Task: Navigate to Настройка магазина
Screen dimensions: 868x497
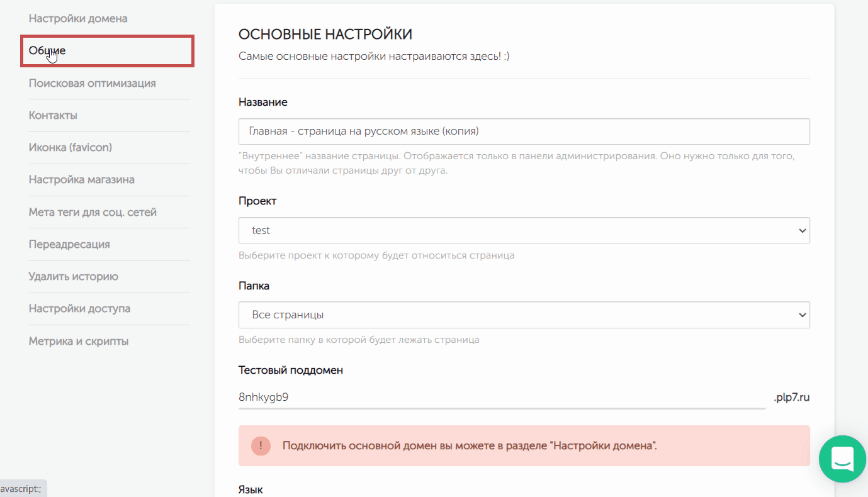Action: [81, 180]
